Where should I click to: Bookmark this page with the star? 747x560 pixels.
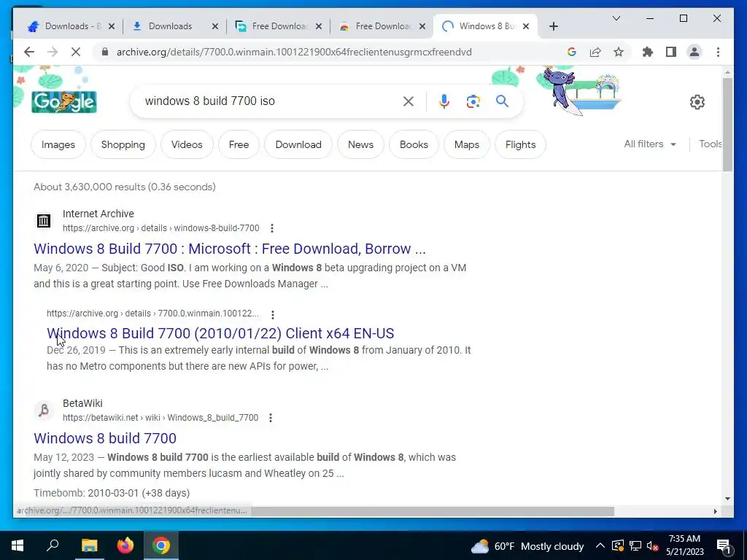(x=619, y=52)
